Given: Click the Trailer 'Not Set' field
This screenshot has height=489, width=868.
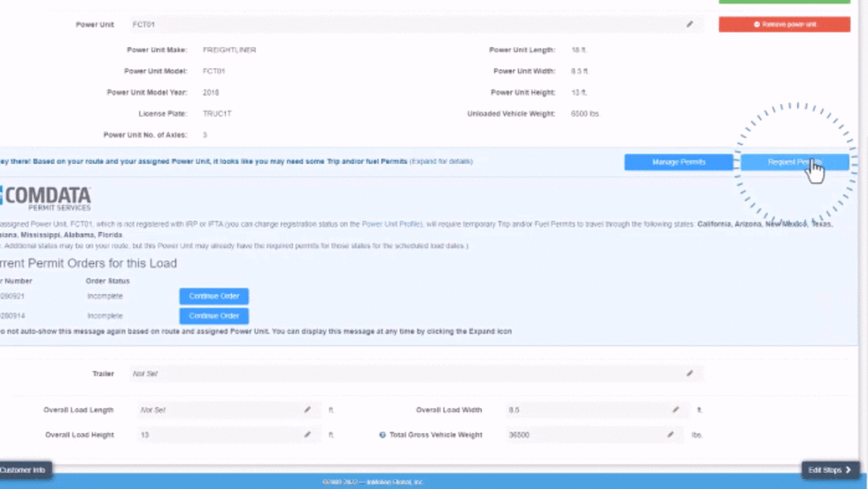Looking at the screenshot, I should click(399, 374).
